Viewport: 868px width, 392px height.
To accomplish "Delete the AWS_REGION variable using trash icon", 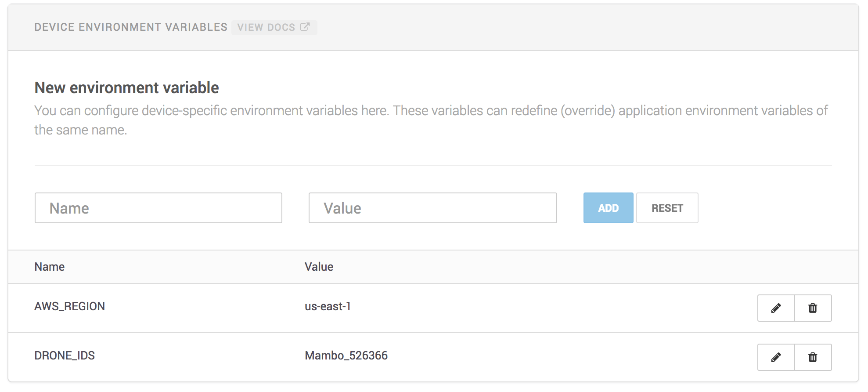I will tap(813, 308).
